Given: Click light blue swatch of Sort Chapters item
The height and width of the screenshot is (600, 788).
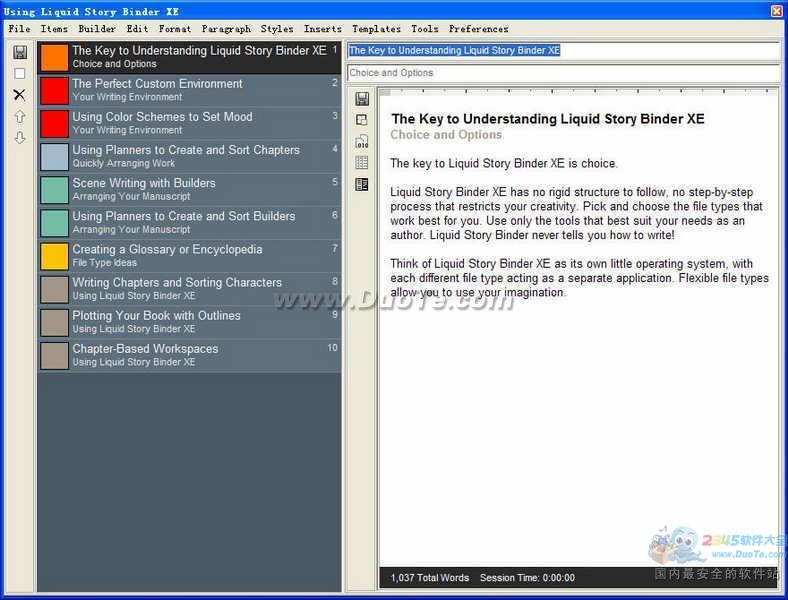Looking at the screenshot, I should tap(54, 157).
